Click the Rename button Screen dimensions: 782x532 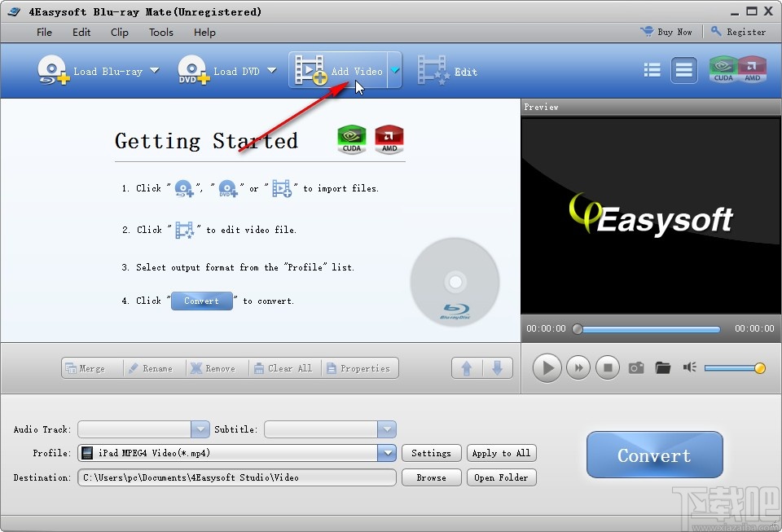point(154,368)
